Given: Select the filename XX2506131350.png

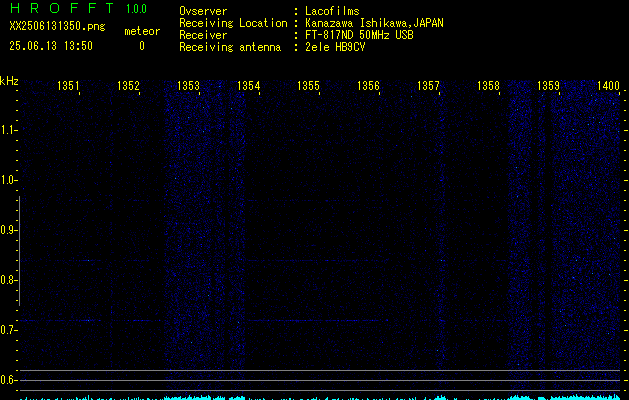Looking at the screenshot, I should pyautogui.click(x=57, y=26).
